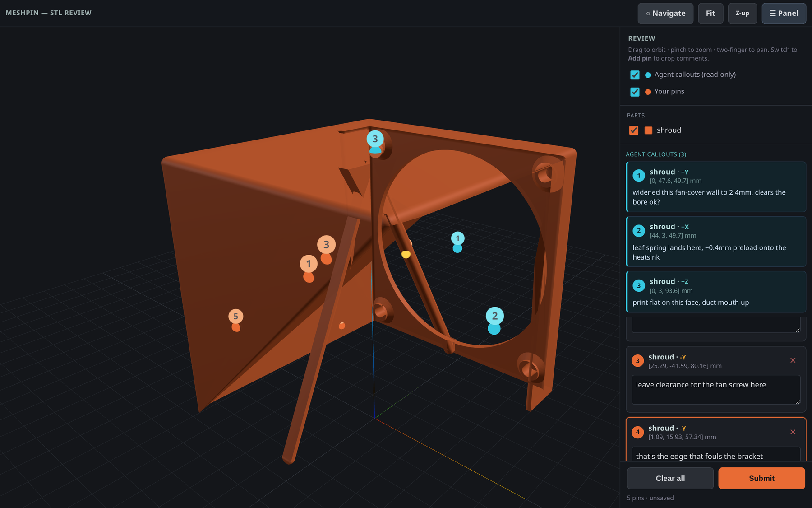Viewport: 812px width, 508px height.
Task: Click coordinates '[1.09, 15.93, 57.34] mm'
Action: pyautogui.click(x=682, y=437)
